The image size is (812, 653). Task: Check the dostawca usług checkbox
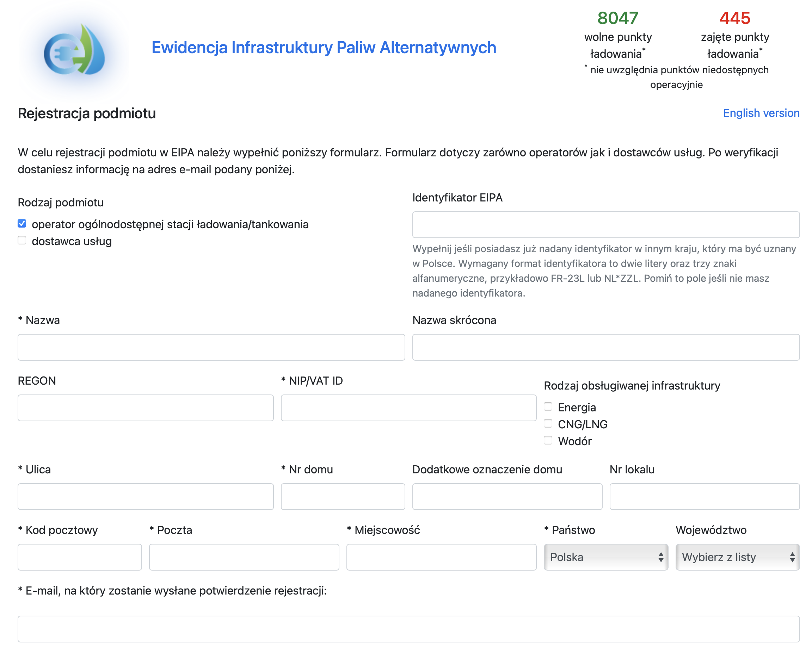point(22,241)
